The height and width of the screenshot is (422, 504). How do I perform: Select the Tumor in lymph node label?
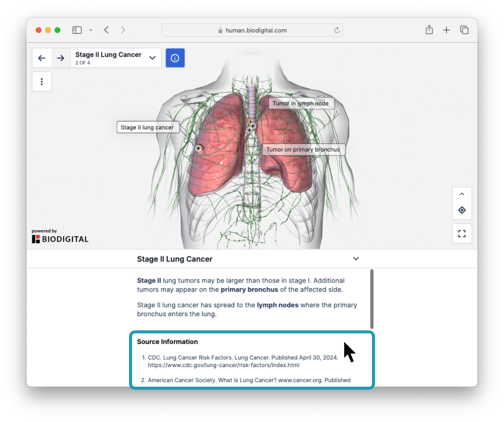point(300,104)
